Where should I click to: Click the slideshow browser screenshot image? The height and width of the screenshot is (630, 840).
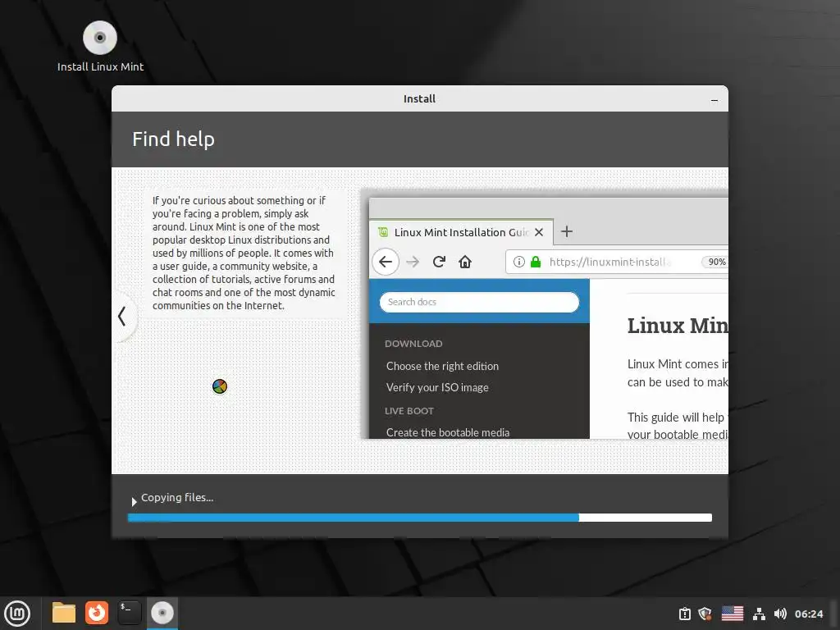pos(546,314)
